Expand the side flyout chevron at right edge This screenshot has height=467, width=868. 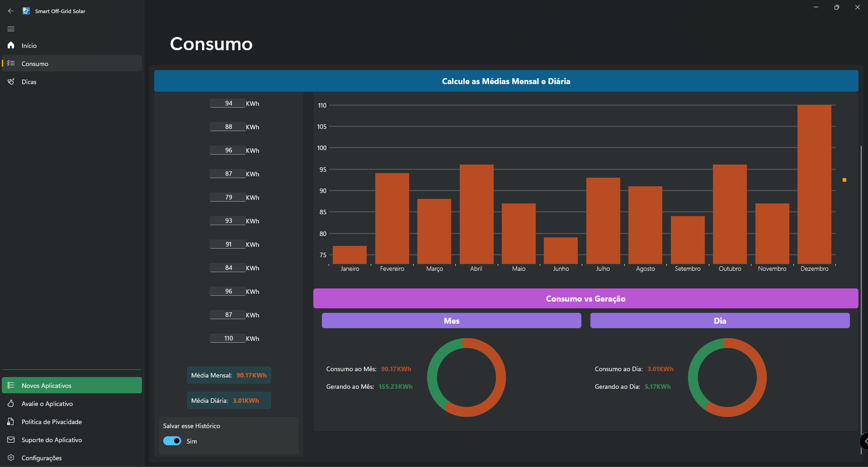click(864, 441)
